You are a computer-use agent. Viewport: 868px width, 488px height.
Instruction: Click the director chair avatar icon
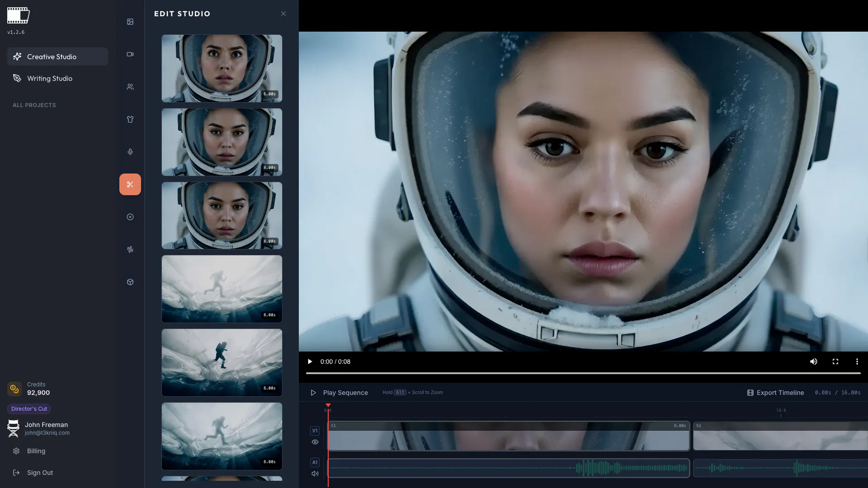coord(13,428)
